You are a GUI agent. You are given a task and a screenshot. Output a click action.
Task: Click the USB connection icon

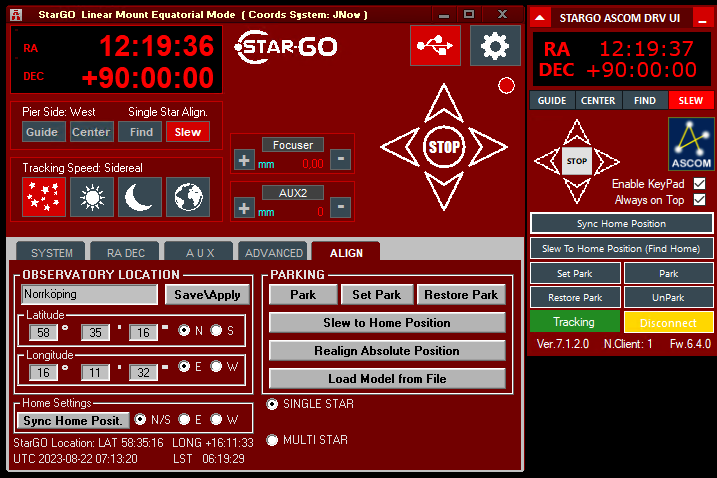coord(435,46)
